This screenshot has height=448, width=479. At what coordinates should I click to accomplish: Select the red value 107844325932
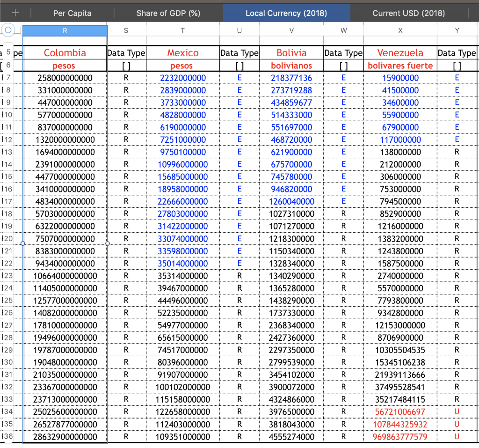pyautogui.click(x=400, y=425)
